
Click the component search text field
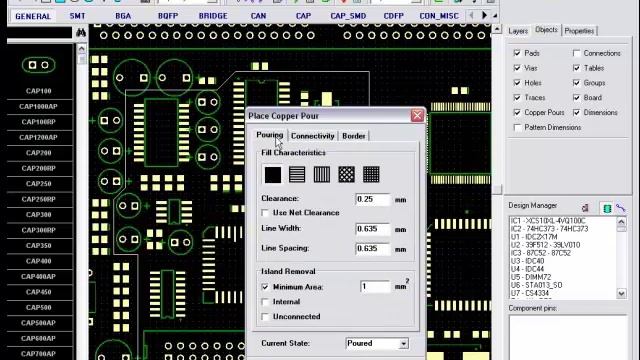(x=40, y=33)
